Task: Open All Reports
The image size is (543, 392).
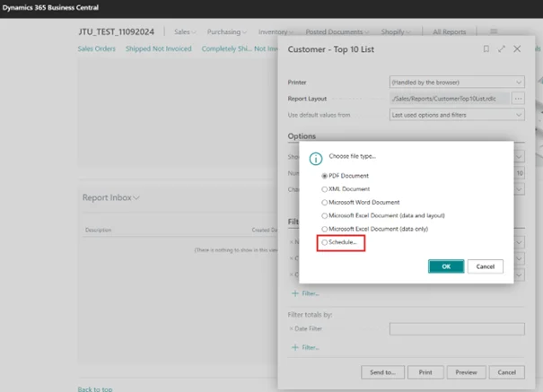Action: pos(449,31)
